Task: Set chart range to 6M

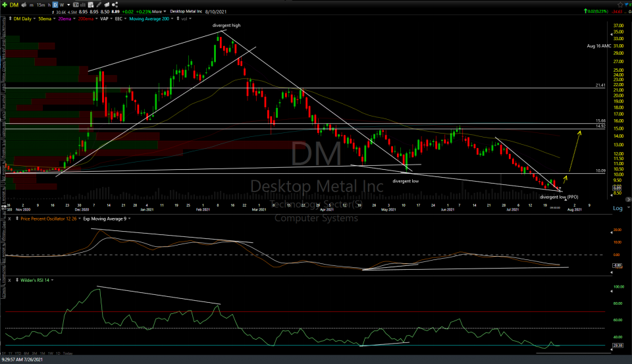Action: 26,353
